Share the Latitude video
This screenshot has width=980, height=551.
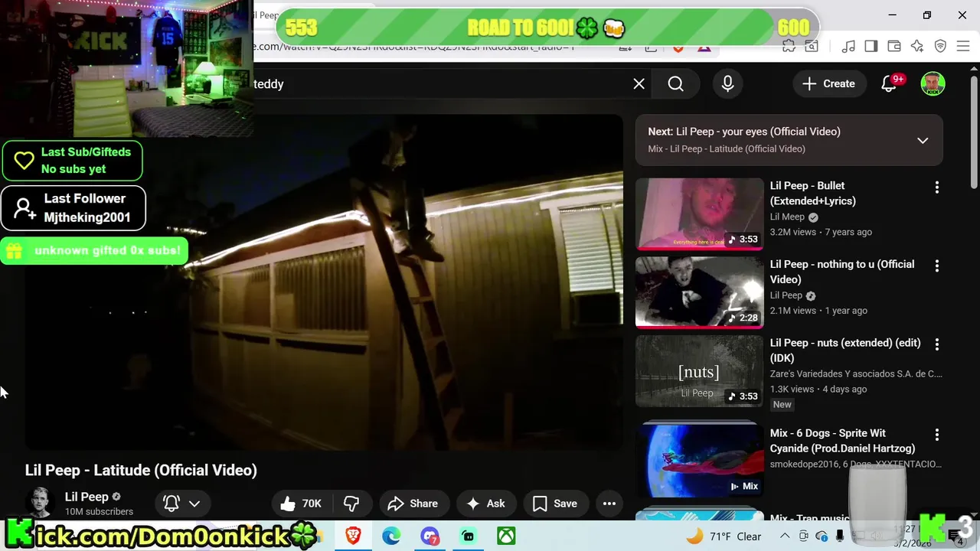(x=413, y=504)
